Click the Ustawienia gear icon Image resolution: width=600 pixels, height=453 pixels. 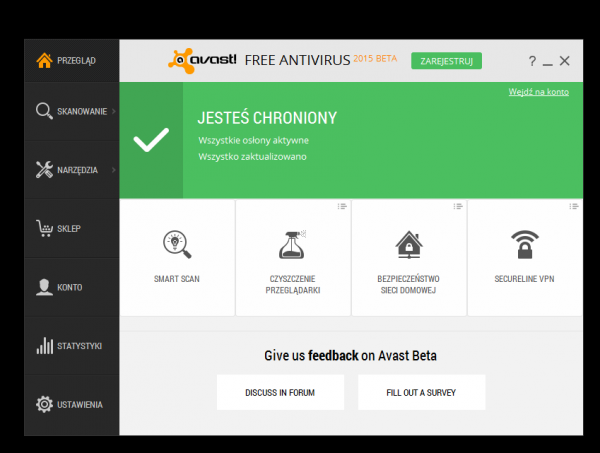coord(44,404)
